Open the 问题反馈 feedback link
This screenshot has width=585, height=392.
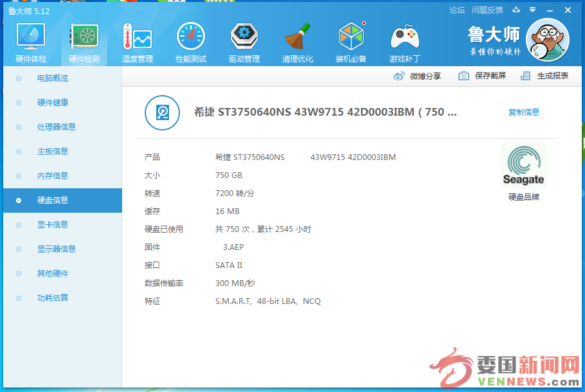[x=487, y=10]
